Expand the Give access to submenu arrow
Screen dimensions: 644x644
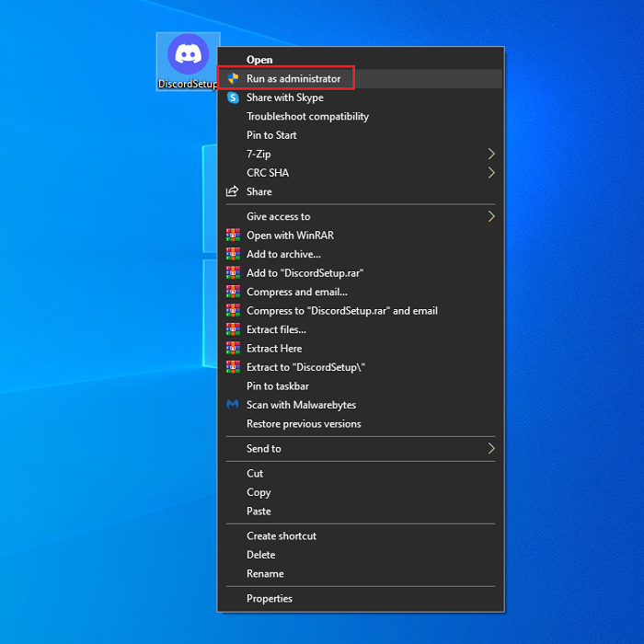pyautogui.click(x=491, y=216)
